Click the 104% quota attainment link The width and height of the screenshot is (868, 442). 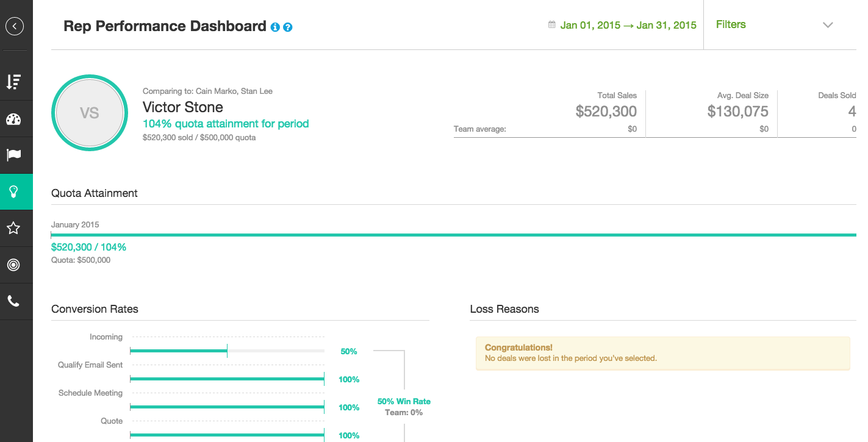226,124
